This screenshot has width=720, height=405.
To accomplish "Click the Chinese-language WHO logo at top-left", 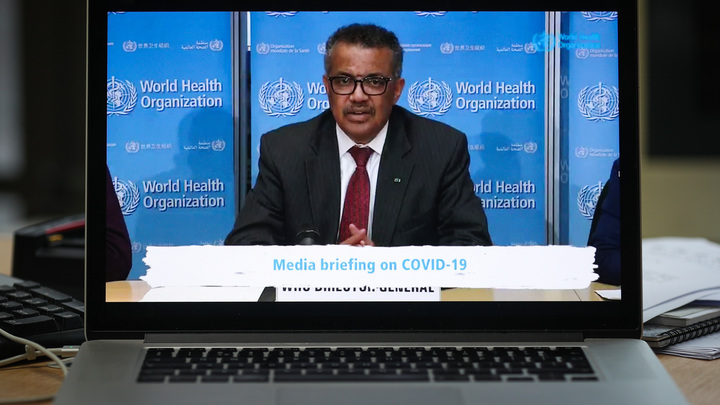I will point(146,46).
